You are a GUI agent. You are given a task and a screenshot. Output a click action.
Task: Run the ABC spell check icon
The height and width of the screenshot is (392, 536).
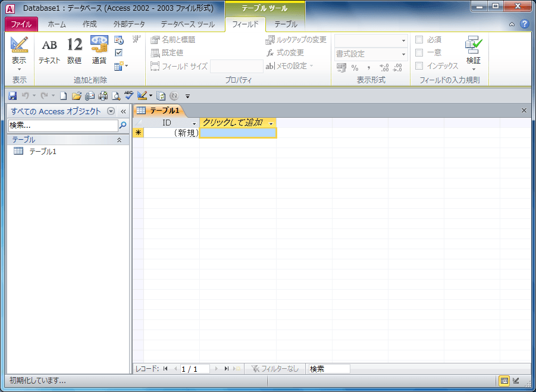[129, 95]
